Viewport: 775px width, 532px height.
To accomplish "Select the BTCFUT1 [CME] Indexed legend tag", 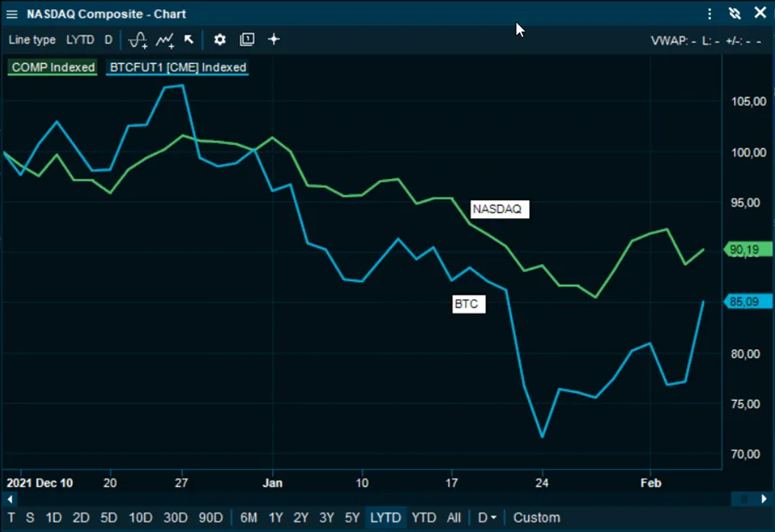I will (x=177, y=67).
